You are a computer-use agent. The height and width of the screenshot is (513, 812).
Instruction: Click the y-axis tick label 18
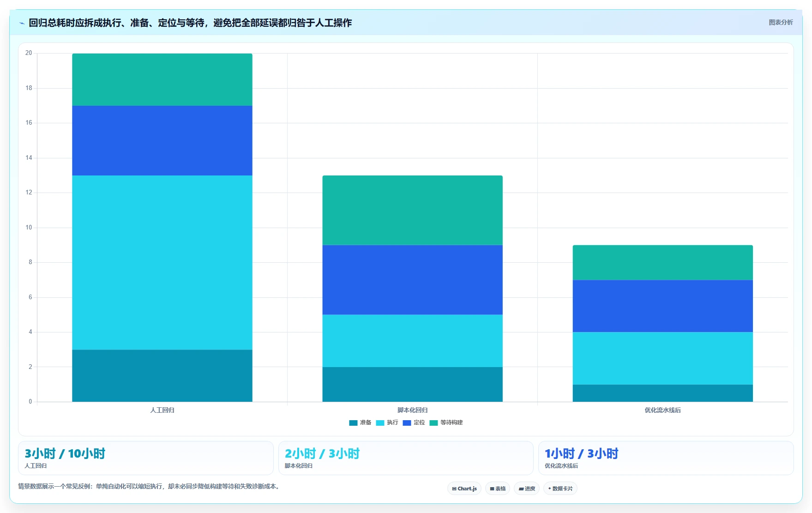click(29, 88)
